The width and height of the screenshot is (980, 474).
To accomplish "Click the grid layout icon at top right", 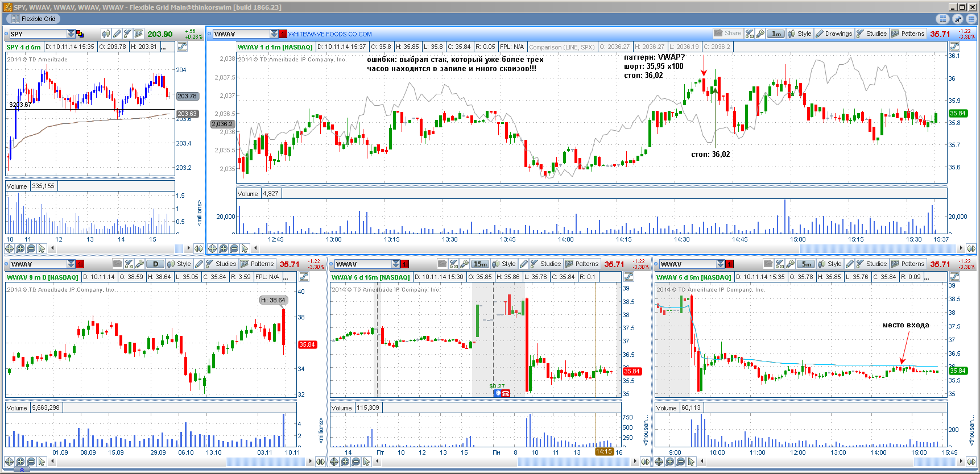I will (944, 19).
